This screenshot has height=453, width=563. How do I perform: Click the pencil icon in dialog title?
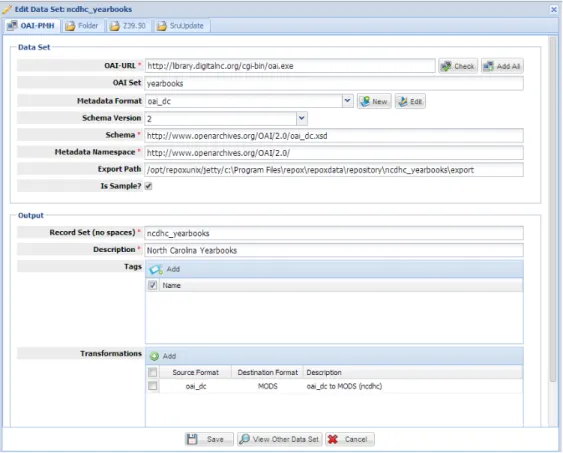click(x=7, y=9)
